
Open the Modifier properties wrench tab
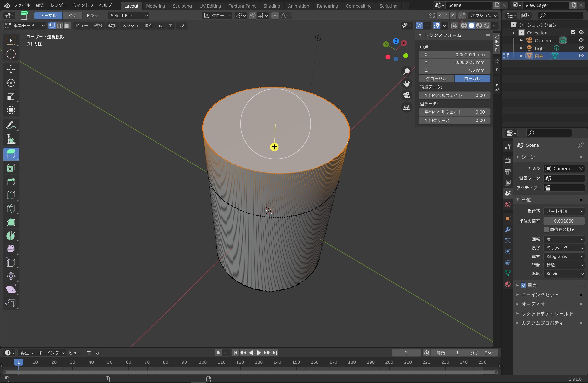(507, 230)
